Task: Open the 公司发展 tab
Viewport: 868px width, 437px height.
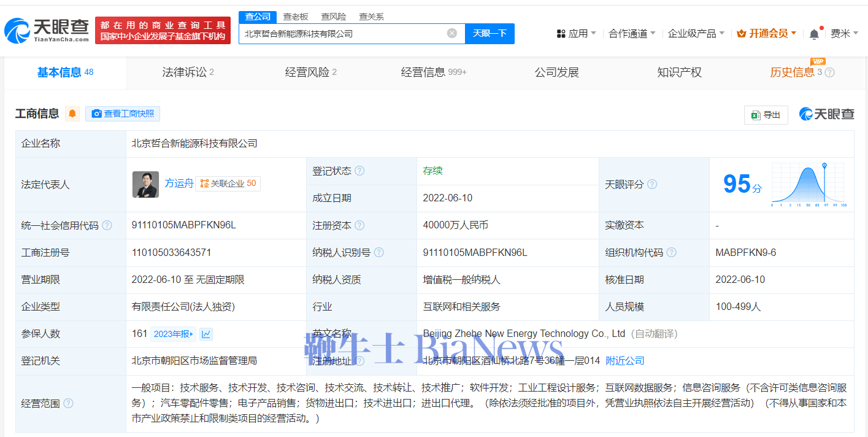Action: 557,72
